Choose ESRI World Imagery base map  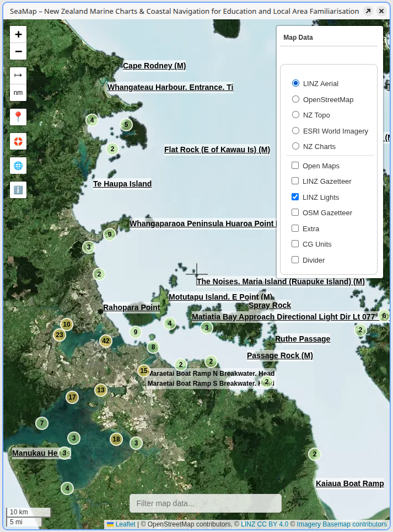pyautogui.click(x=295, y=131)
